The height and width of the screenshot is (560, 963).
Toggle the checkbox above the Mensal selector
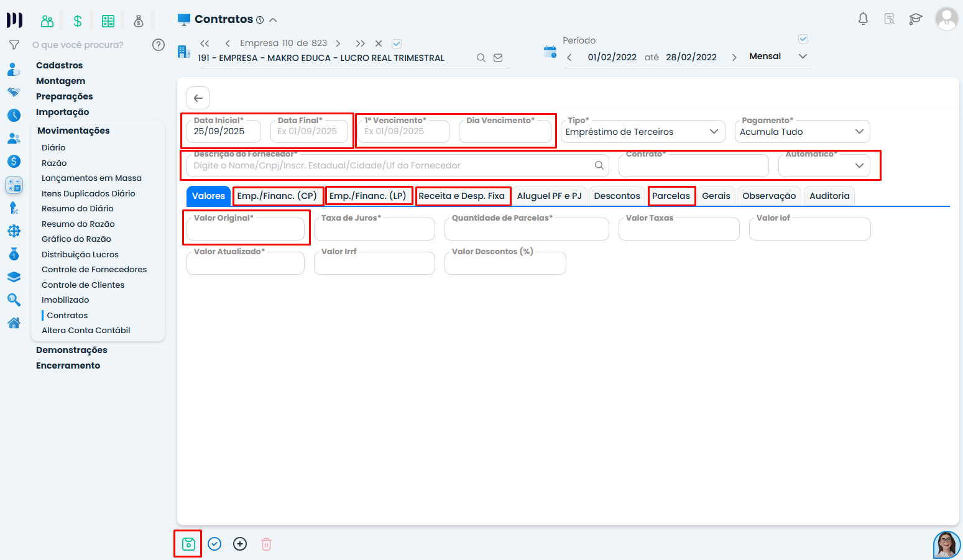803,39
